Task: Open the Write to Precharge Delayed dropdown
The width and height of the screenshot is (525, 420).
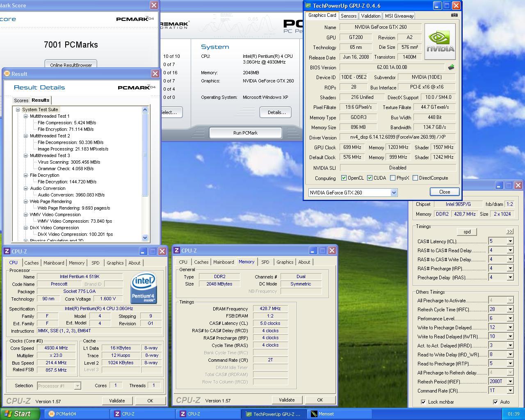Action: point(510,327)
